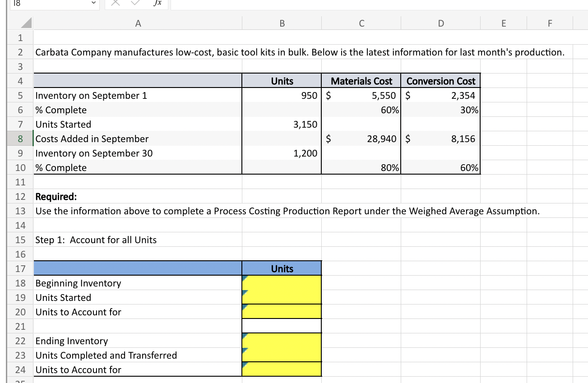Select the 60% materials complete cell in row 6
Screen dimensions: 588x383
[x=361, y=110]
